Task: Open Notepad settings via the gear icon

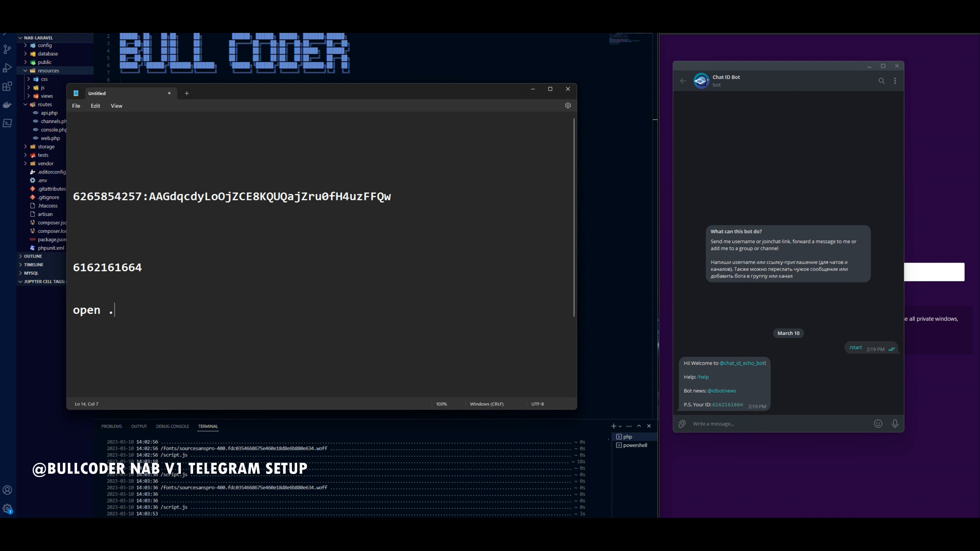Action: [x=568, y=105]
